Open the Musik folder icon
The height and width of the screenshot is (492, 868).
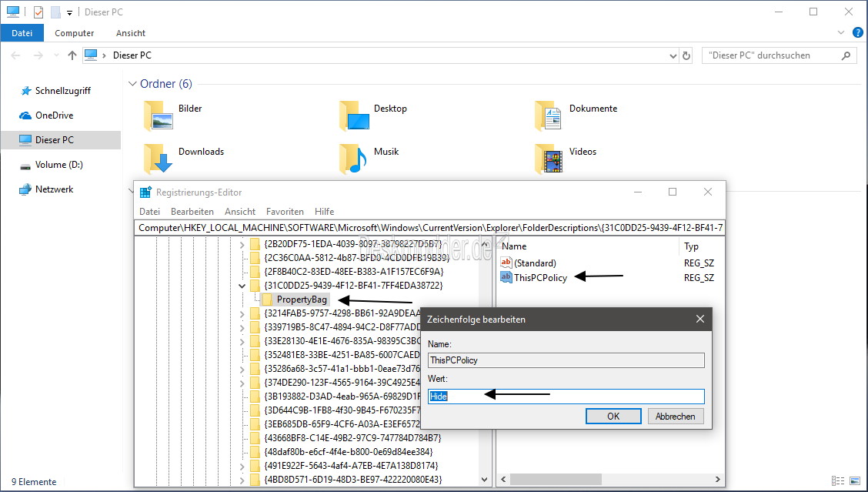(353, 159)
